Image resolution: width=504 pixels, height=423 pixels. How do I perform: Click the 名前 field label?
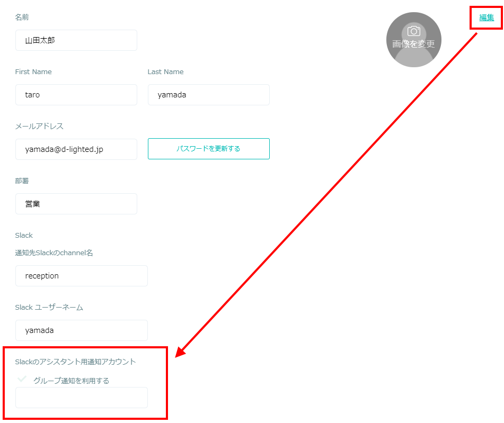22,17
